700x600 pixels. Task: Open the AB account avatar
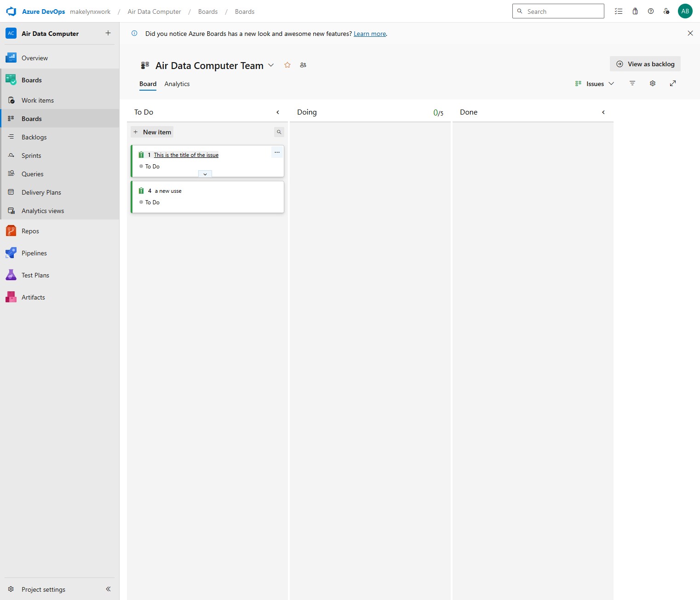click(685, 12)
